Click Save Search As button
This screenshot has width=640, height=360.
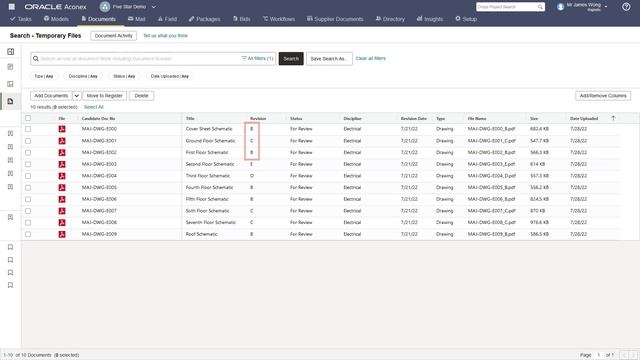(329, 59)
